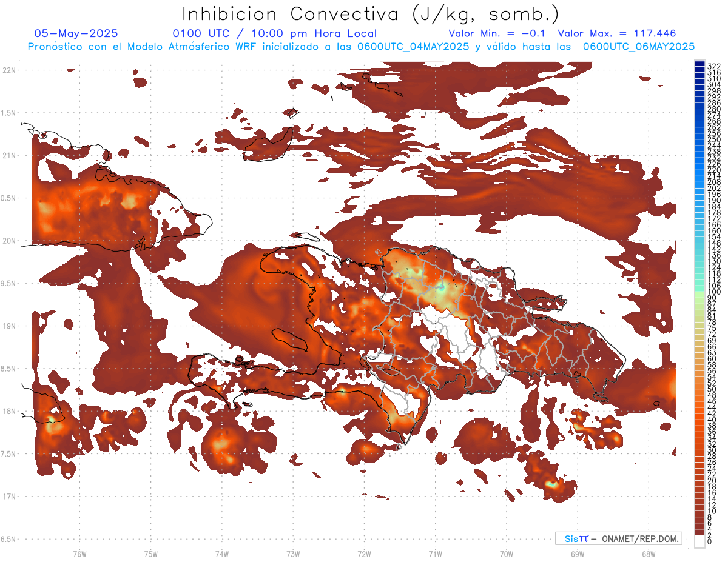Viewport: 728px width, 562px height.
Task: Click the "18N" latitude label
Action: (9, 411)
